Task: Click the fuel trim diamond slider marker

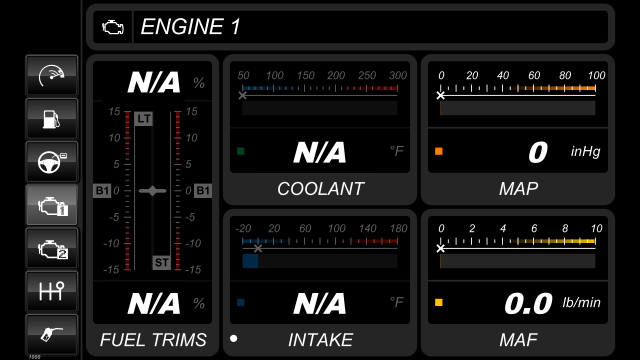Action: (x=152, y=191)
